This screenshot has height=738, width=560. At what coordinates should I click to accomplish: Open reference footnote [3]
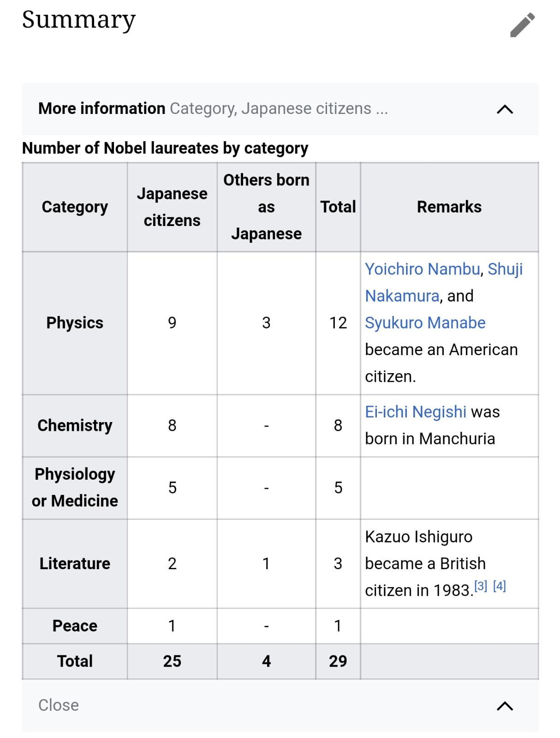[481, 586]
